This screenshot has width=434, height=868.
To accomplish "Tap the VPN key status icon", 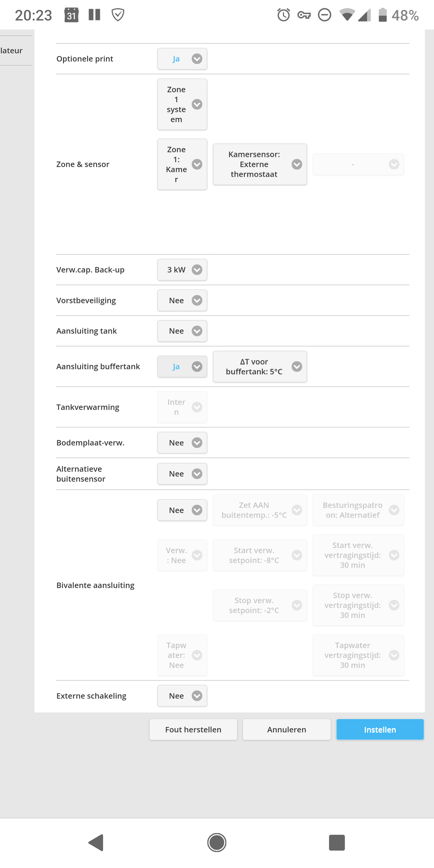I will [304, 15].
